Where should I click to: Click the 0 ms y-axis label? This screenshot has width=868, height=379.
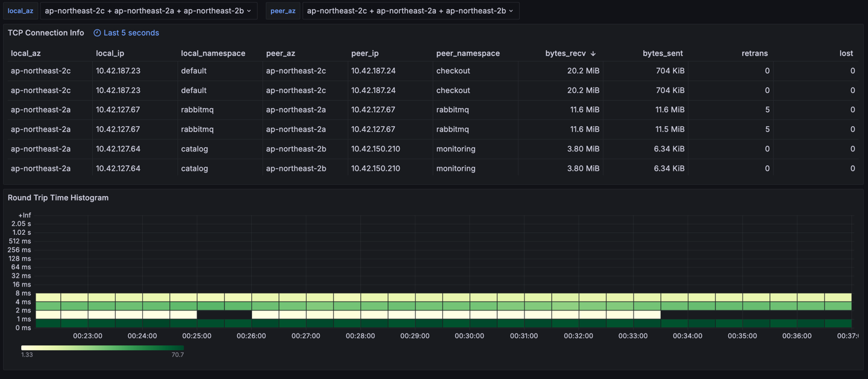[24, 328]
